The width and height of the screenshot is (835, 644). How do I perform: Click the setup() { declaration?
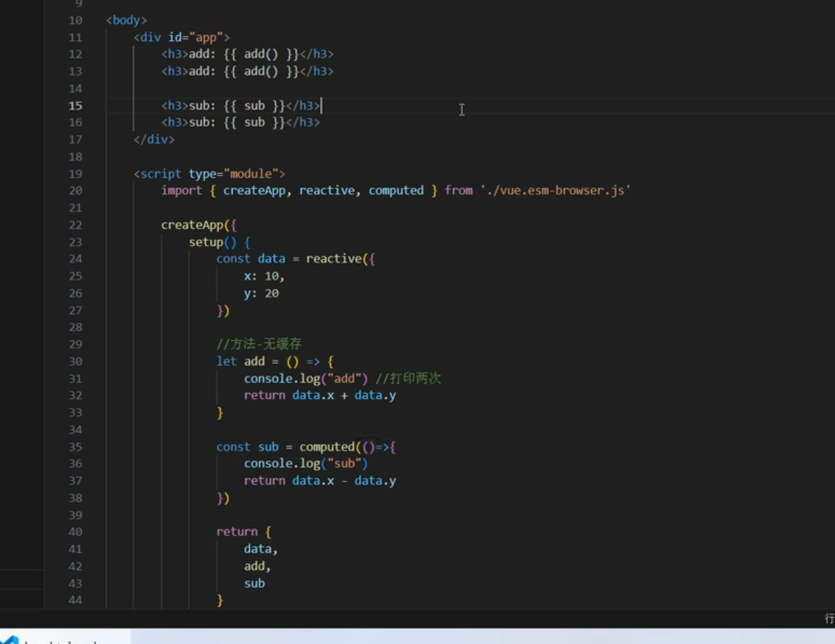220,242
